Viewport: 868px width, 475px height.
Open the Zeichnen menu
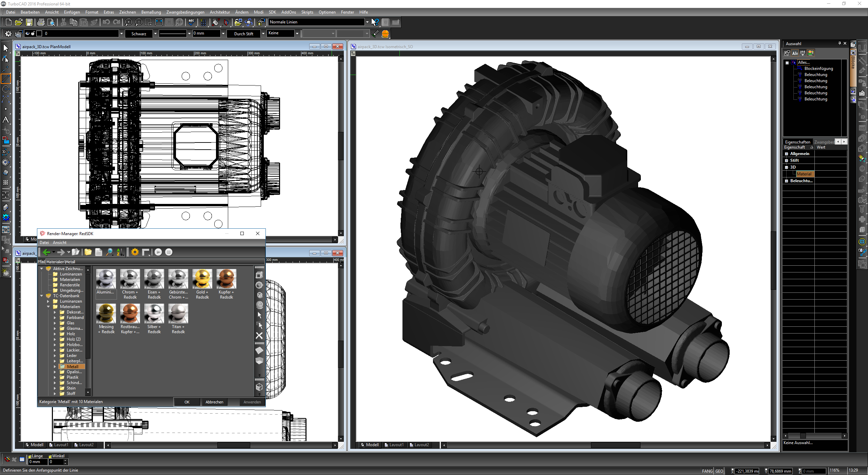click(127, 12)
